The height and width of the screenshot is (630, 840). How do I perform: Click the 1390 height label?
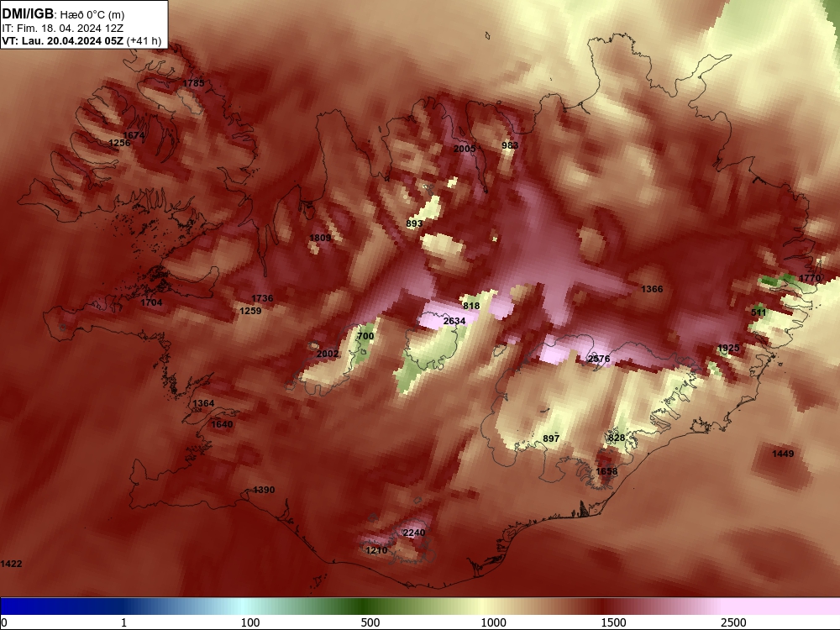click(264, 490)
